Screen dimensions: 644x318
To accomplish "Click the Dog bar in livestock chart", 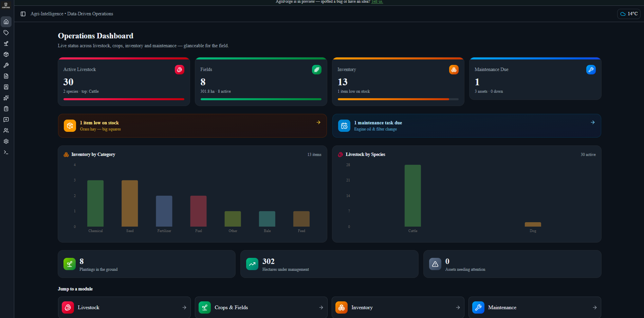I will [x=533, y=225].
